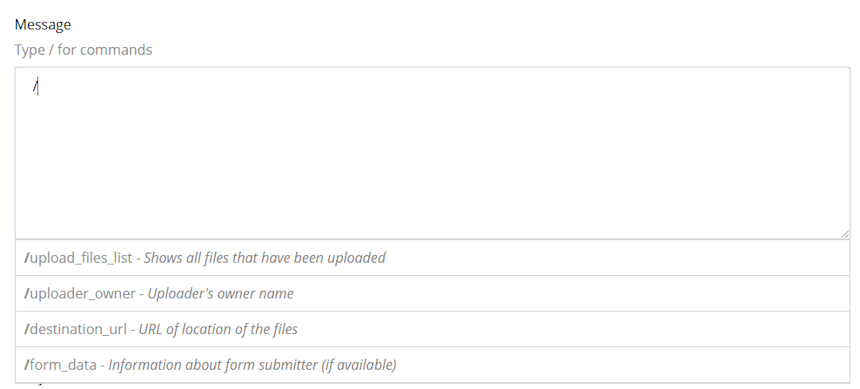
Task: Click the bold slash before uploader_owner
Action: (x=26, y=294)
